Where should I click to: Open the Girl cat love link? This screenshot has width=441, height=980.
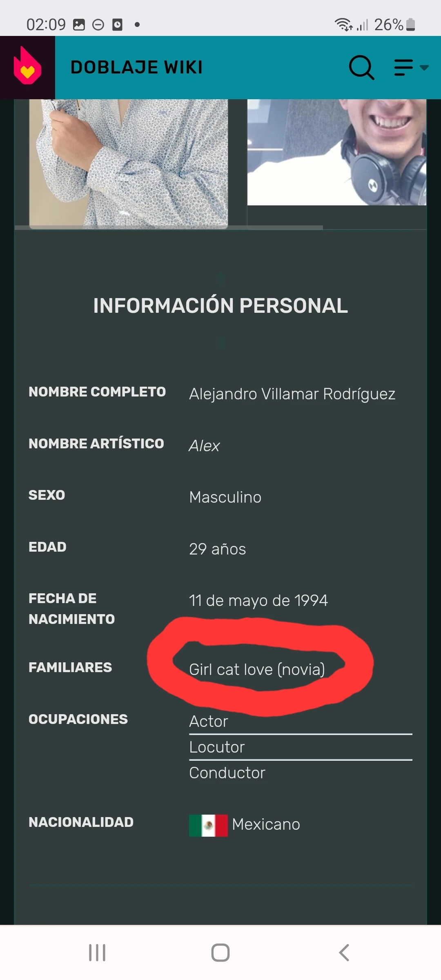tap(256, 670)
